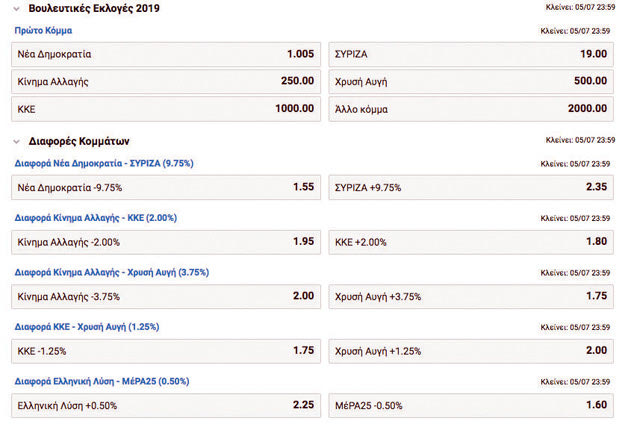Viewport: 625px width, 430px height.
Task: Select Κίνημα Αλλαγής odds 250.00
Action: tap(166, 82)
